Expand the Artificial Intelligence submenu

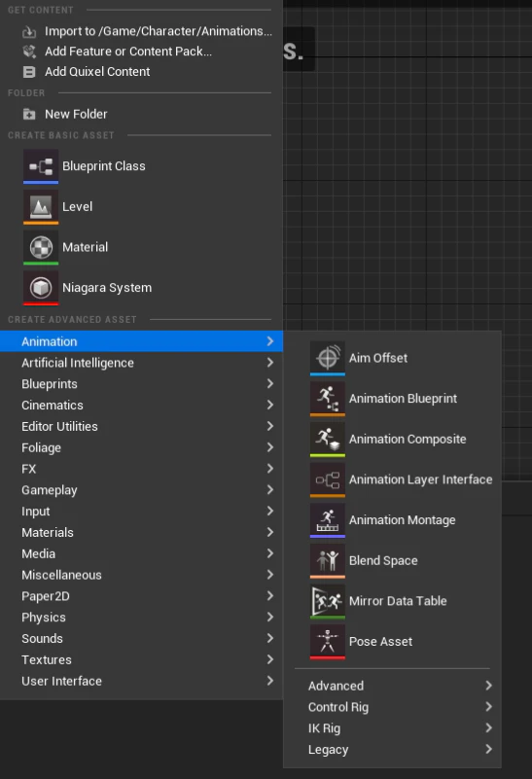pyautogui.click(x=142, y=363)
